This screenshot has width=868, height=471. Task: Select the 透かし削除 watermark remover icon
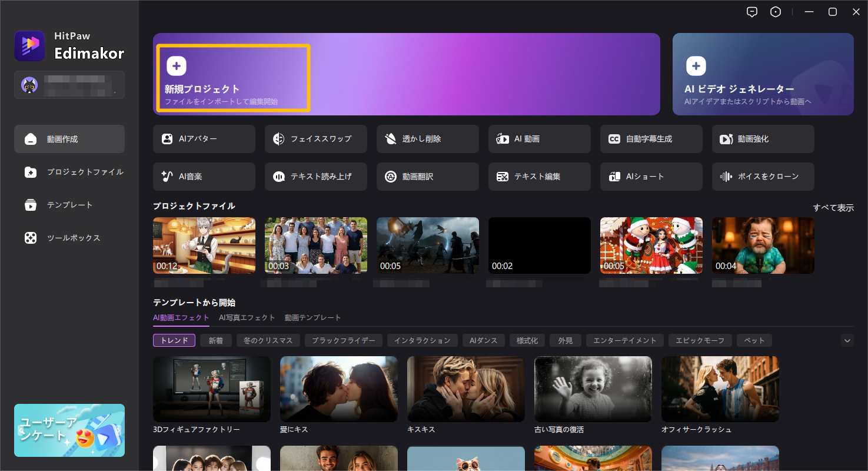[391, 139]
